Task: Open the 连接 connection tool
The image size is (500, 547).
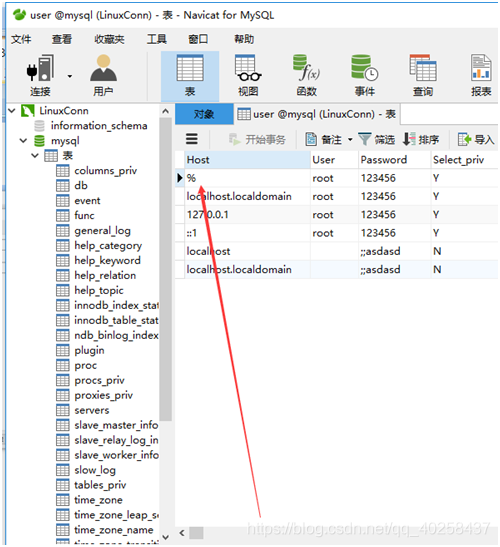Action: 40,75
